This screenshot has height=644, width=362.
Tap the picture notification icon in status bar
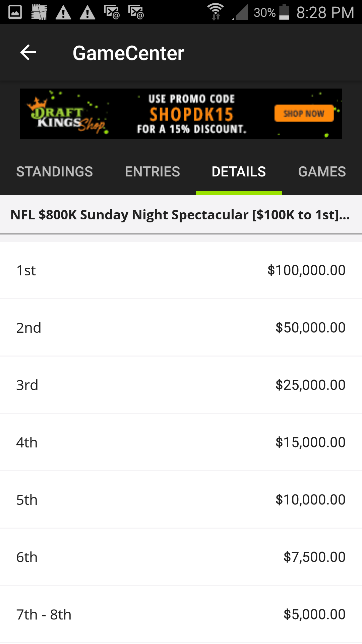point(15,12)
